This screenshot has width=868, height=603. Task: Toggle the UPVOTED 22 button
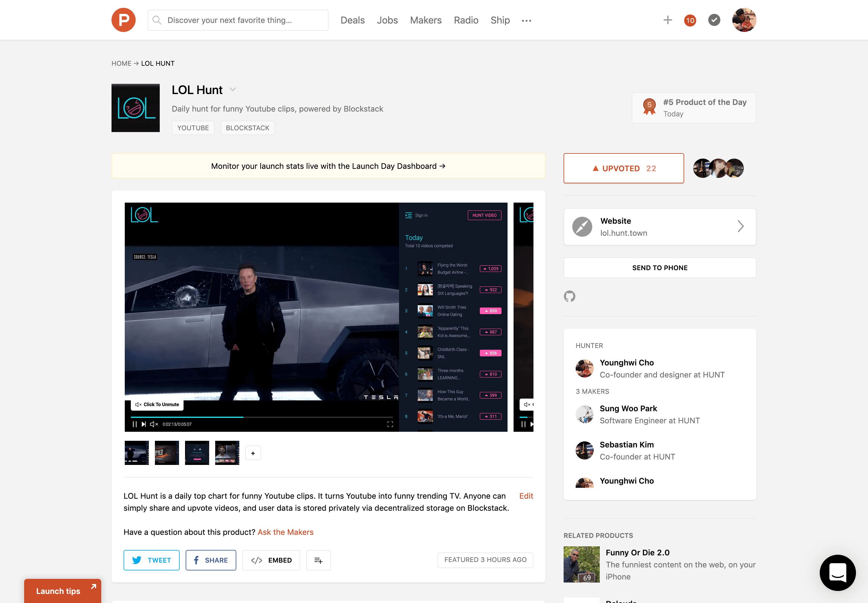pyautogui.click(x=624, y=169)
